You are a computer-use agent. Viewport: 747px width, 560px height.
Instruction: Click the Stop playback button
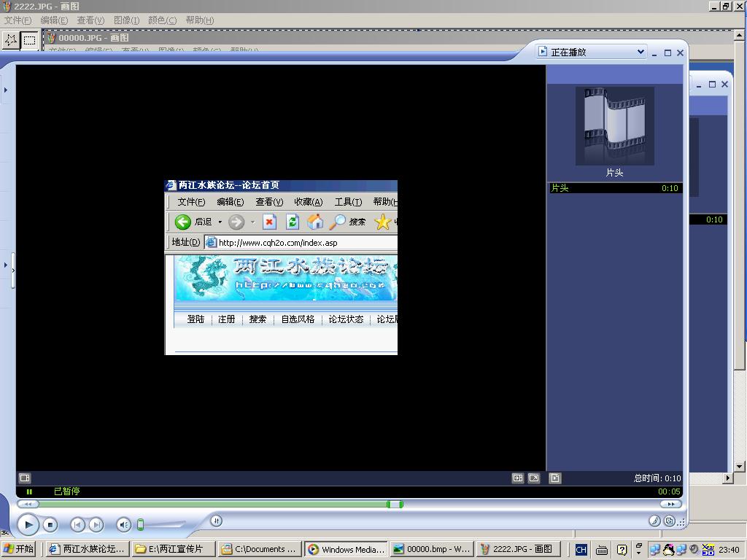pyautogui.click(x=50, y=524)
